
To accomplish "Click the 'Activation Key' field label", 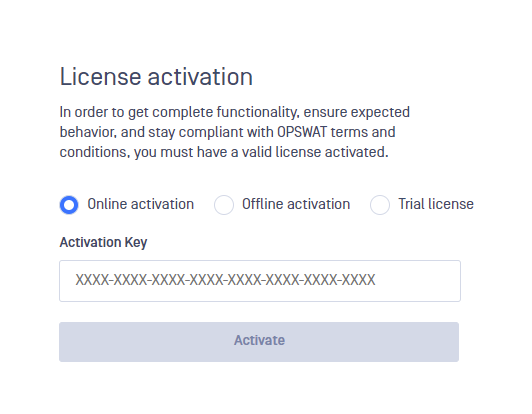I will (103, 243).
